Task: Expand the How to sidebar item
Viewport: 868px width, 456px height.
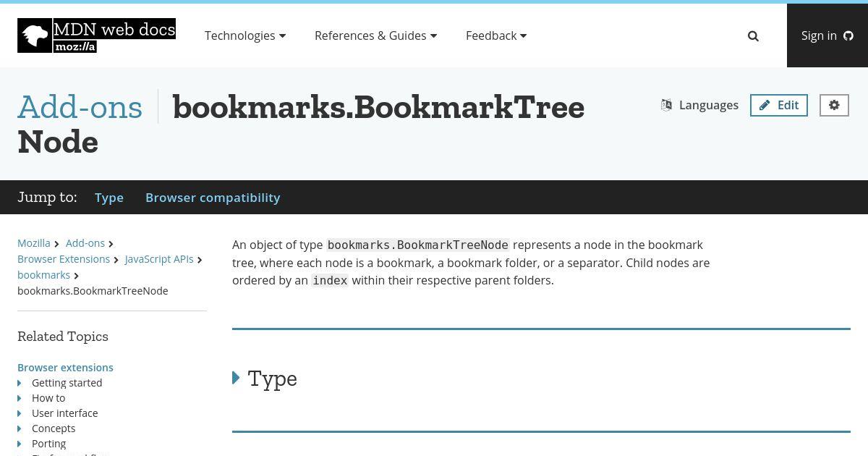Action: point(20,398)
